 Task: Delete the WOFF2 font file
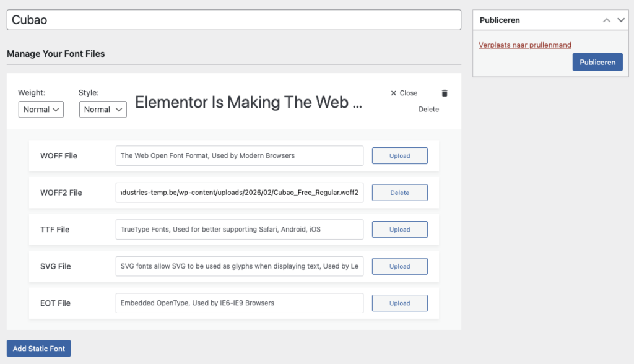[x=399, y=193]
